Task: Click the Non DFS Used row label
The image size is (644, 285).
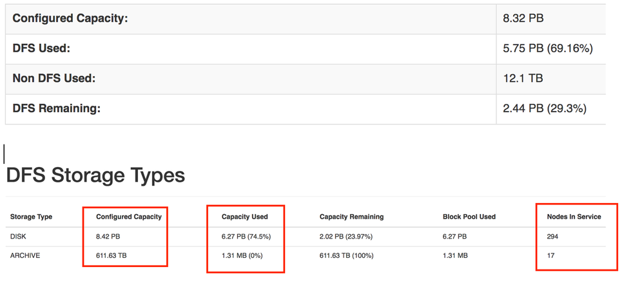Action: pyautogui.click(x=54, y=79)
